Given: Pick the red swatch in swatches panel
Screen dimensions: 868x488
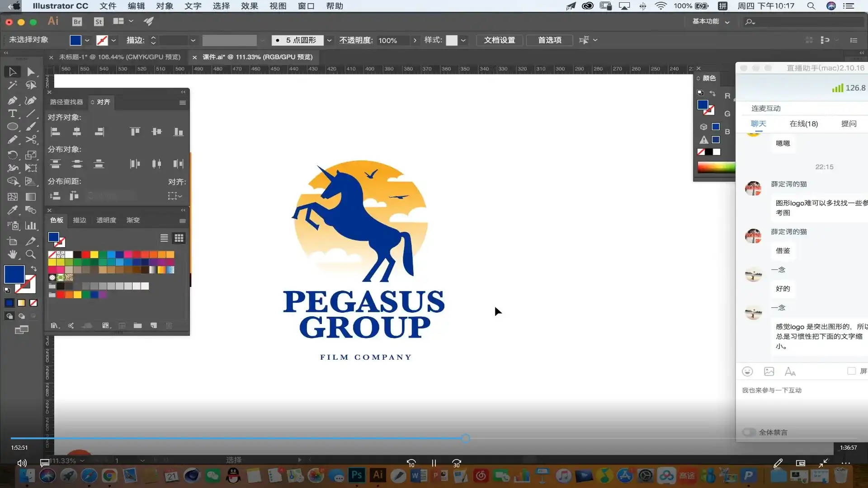Looking at the screenshot, I should click(x=85, y=255).
